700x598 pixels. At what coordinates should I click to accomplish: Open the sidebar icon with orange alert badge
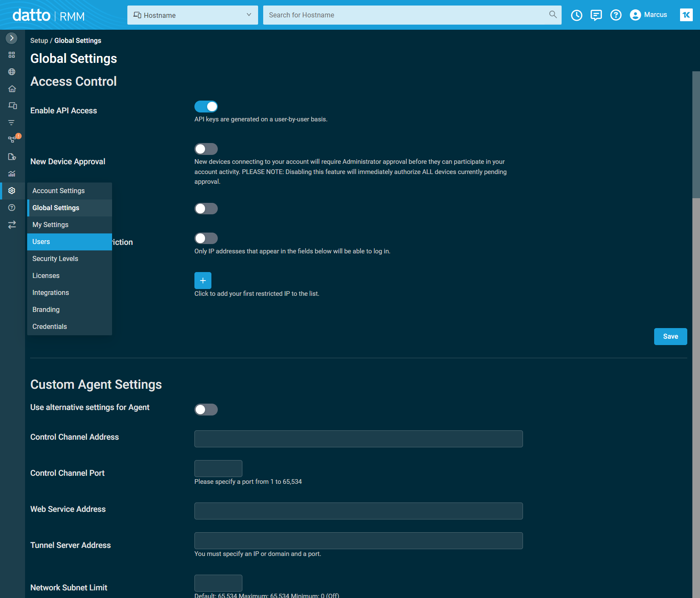click(x=13, y=139)
